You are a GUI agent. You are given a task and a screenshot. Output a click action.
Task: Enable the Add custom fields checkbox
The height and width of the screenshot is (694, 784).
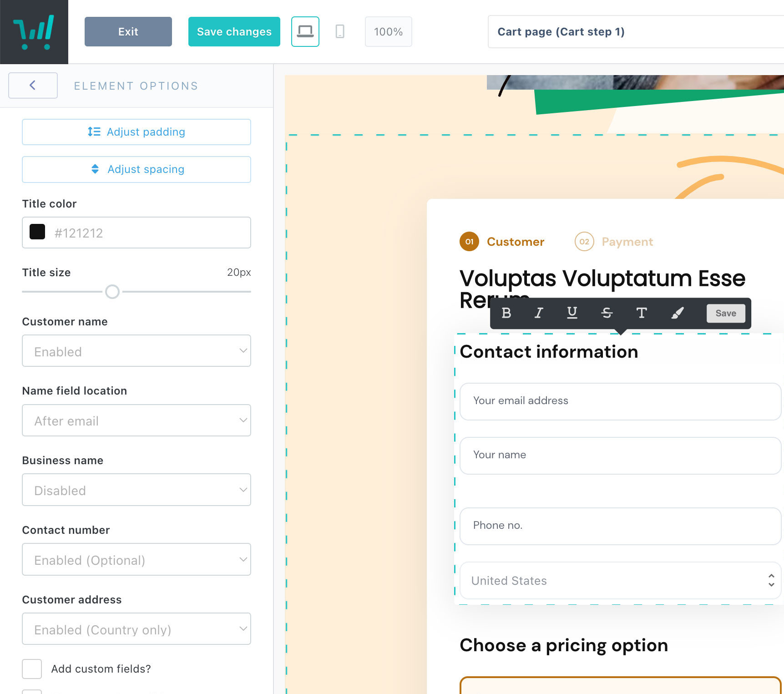coord(32,669)
